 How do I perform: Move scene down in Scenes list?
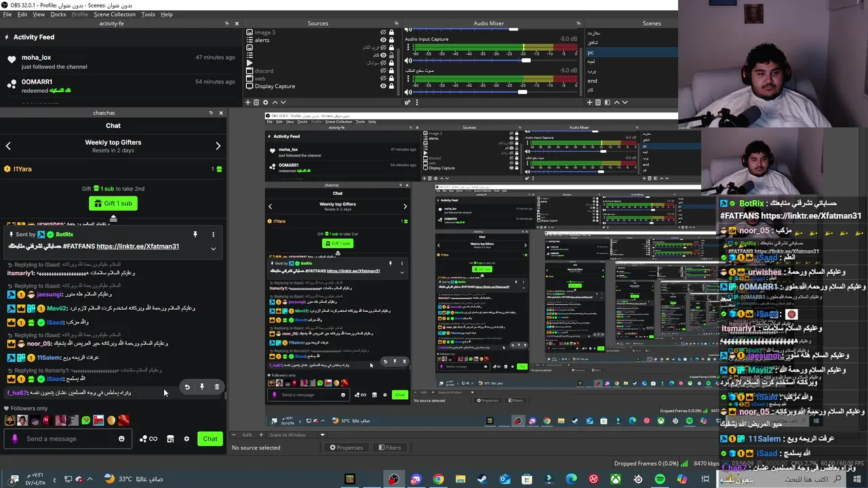click(x=625, y=102)
